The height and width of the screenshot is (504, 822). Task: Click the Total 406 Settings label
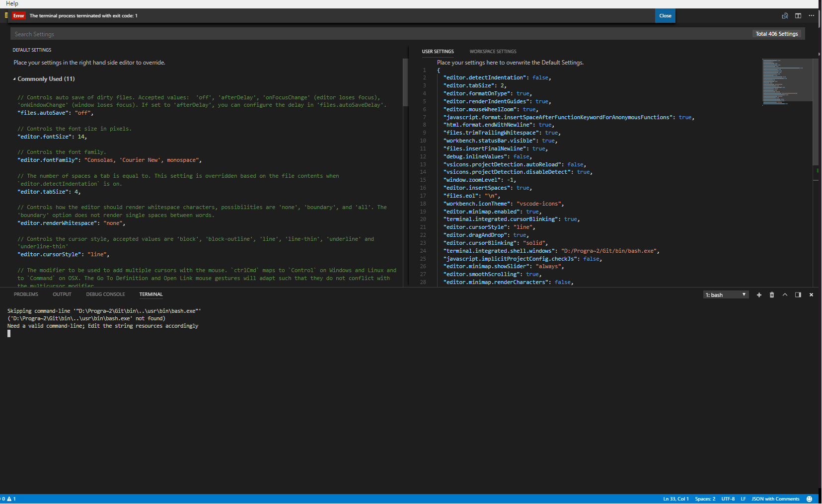coord(776,33)
